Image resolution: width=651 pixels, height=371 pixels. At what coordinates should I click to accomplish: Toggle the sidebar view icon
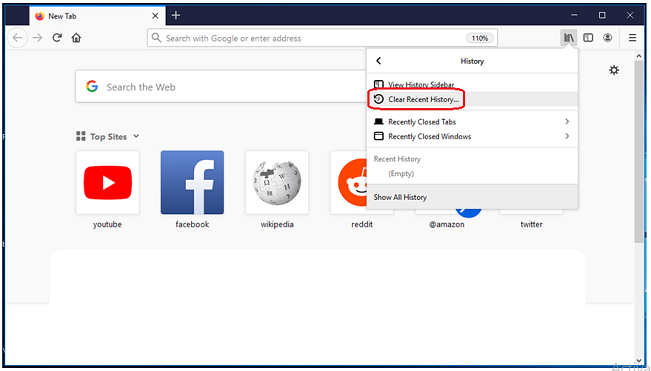(x=588, y=38)
